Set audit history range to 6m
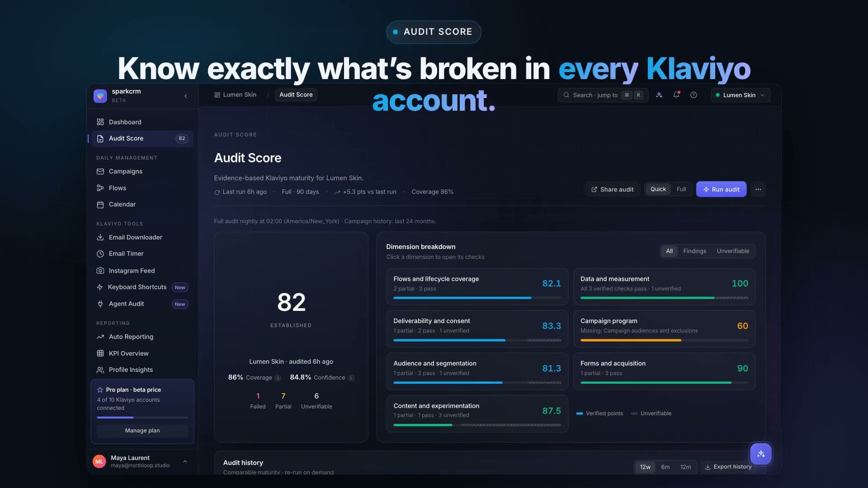This screenshot has width=868, height=488. [x=665, y=467]
